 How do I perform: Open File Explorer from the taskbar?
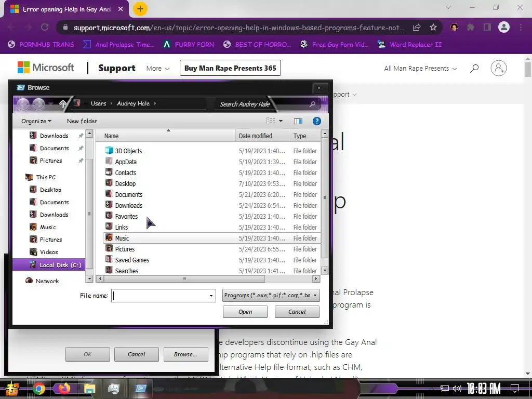click(89, 389)
